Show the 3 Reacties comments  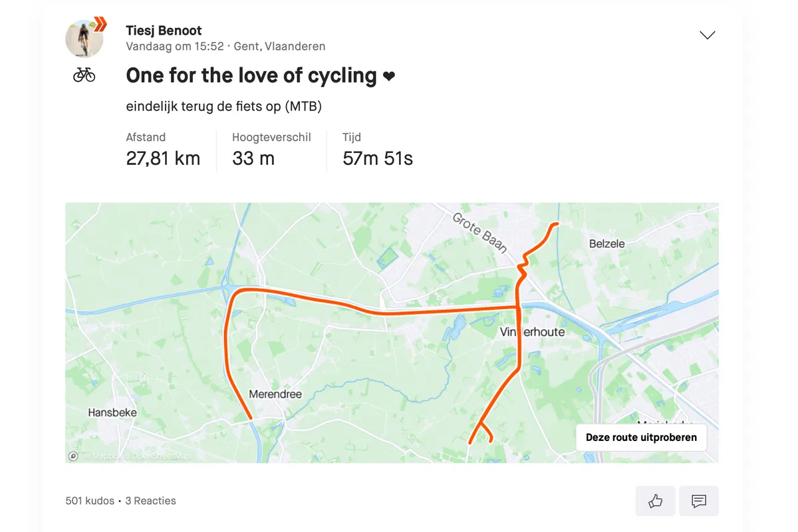(x=150, y=501)
